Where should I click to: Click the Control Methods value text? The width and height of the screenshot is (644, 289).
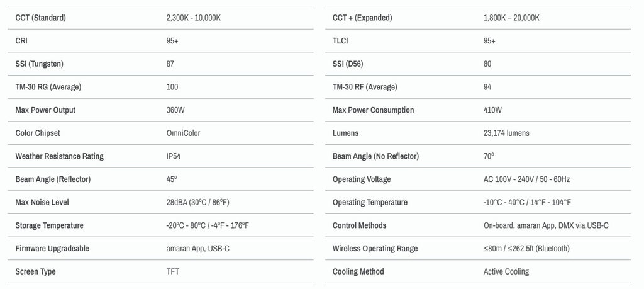pos(546,225)
